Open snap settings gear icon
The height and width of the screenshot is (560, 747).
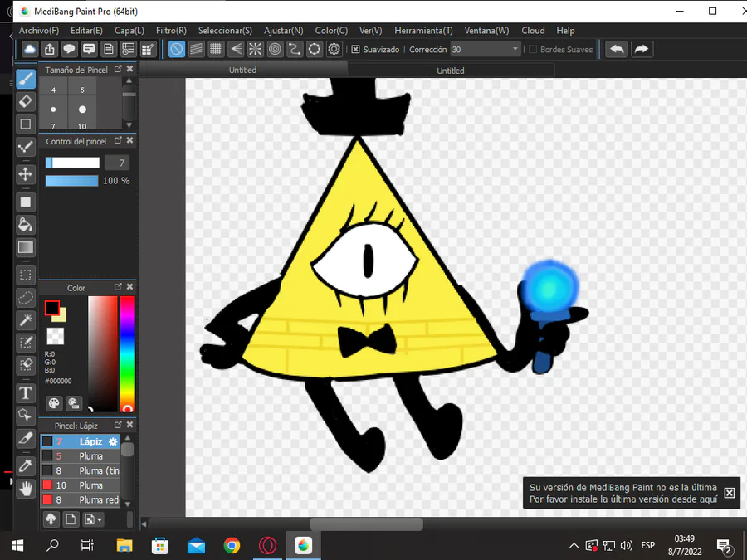coord(334,49)
